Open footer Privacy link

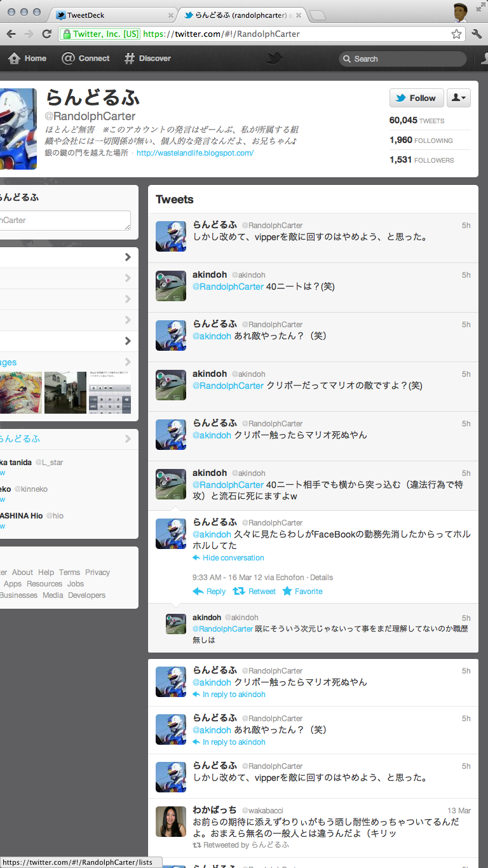pyautogui.click(x=98, y=573)
